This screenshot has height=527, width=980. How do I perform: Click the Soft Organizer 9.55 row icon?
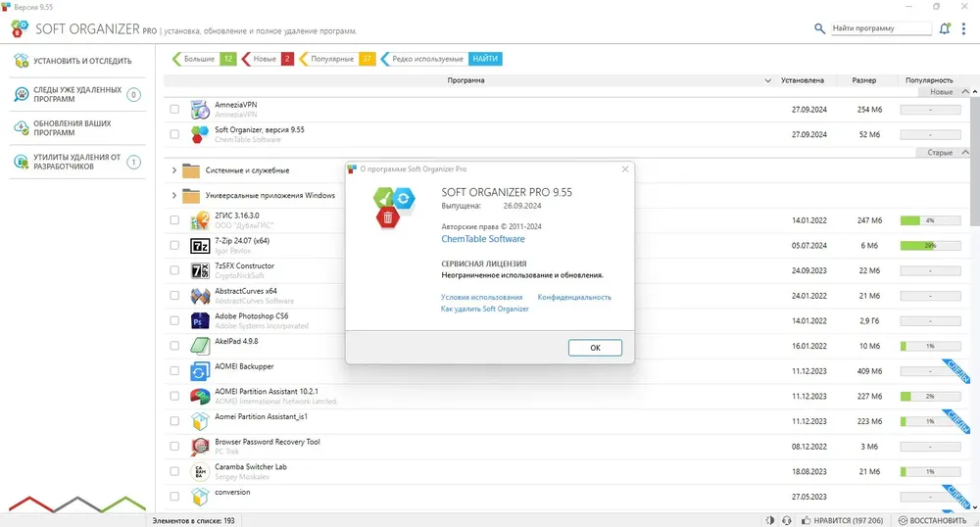pos(199,134)
